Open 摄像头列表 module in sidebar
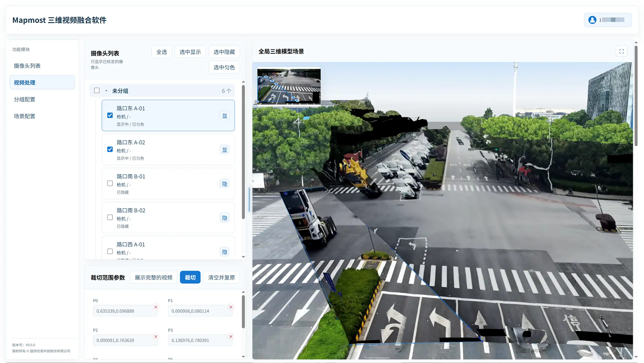The image size is (644, 363). point(42,66)
